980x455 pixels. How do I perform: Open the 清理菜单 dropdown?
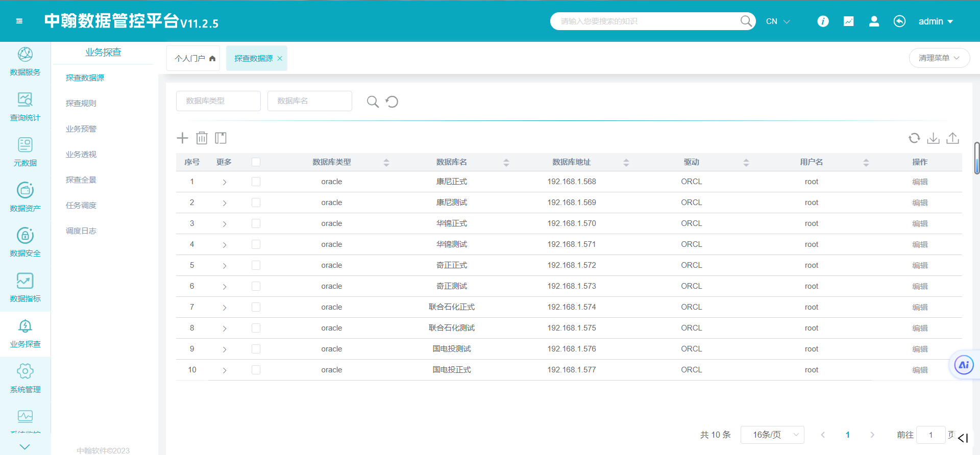(x=939, y=58)
